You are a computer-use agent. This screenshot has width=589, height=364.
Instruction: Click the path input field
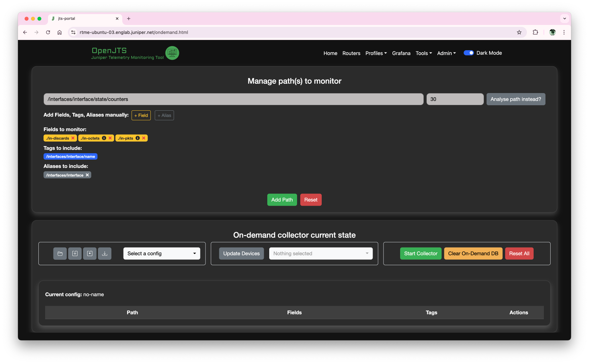[233, 99]
